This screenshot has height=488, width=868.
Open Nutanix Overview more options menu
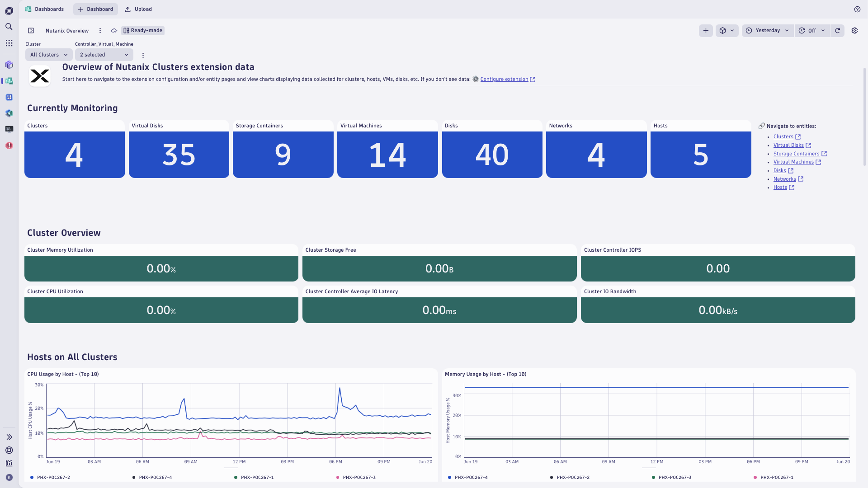[x=100, y=31]
